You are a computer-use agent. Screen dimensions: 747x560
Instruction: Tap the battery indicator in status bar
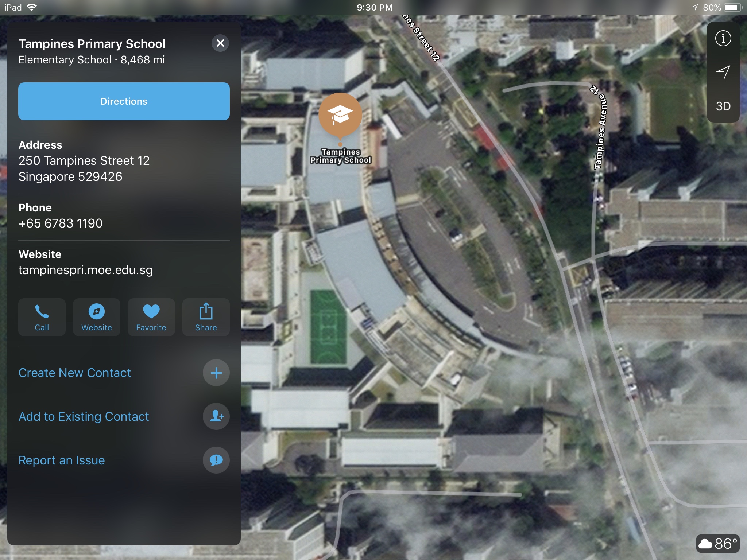point(733,7)
